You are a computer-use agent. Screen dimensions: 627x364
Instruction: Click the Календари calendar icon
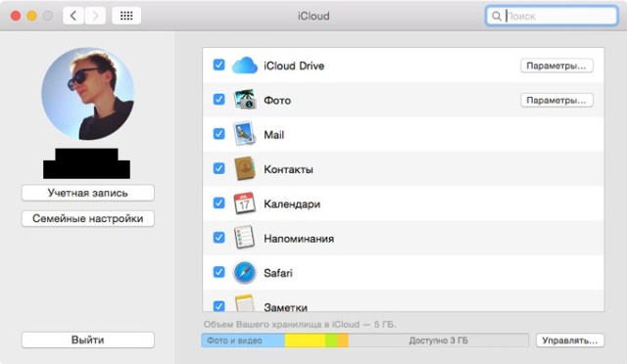pos(244,204)
